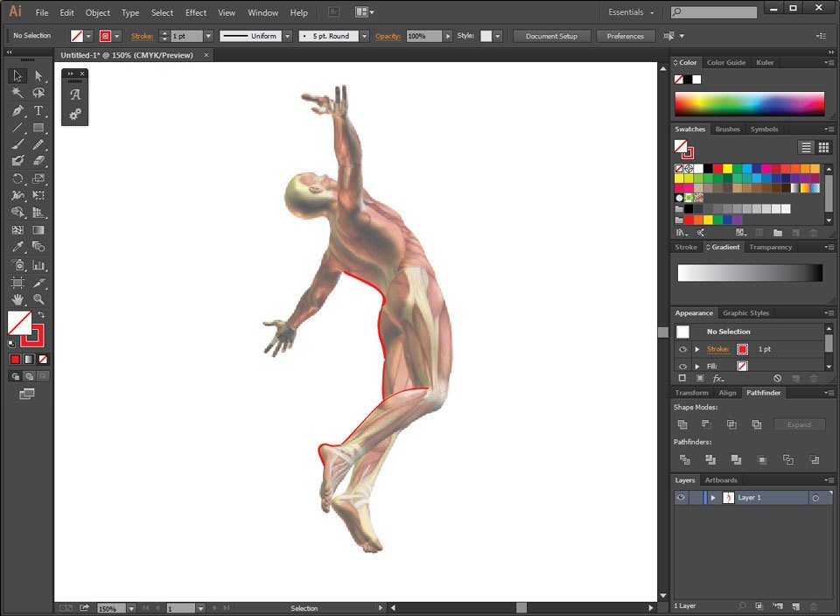Select the Column Graph tool
840x616 pixels.
tap(38, 265)
